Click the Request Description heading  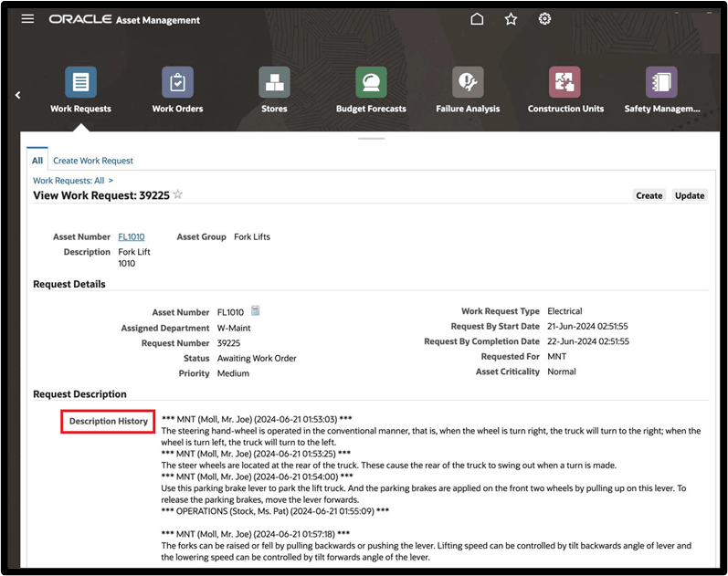pyautogui.click(x=79, y=394)
